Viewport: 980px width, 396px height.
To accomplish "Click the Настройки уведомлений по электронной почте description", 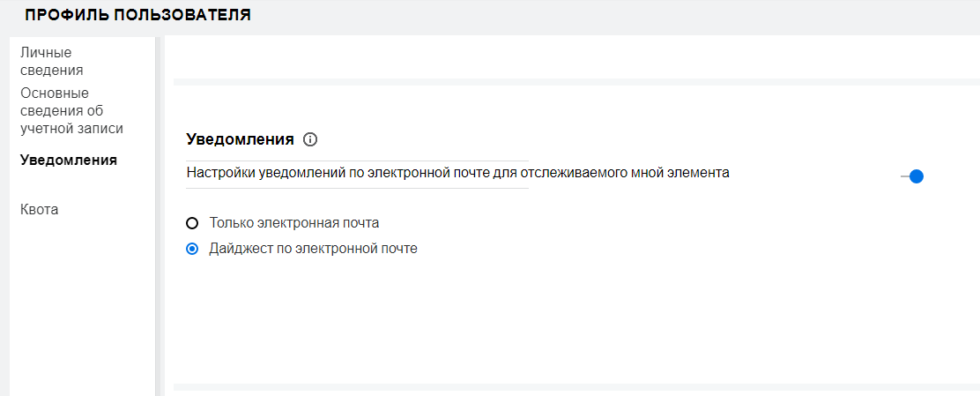I will click(458, 174).
